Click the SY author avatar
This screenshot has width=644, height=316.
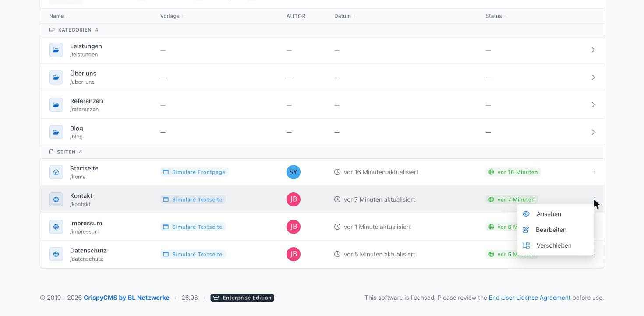coord(294,172)
